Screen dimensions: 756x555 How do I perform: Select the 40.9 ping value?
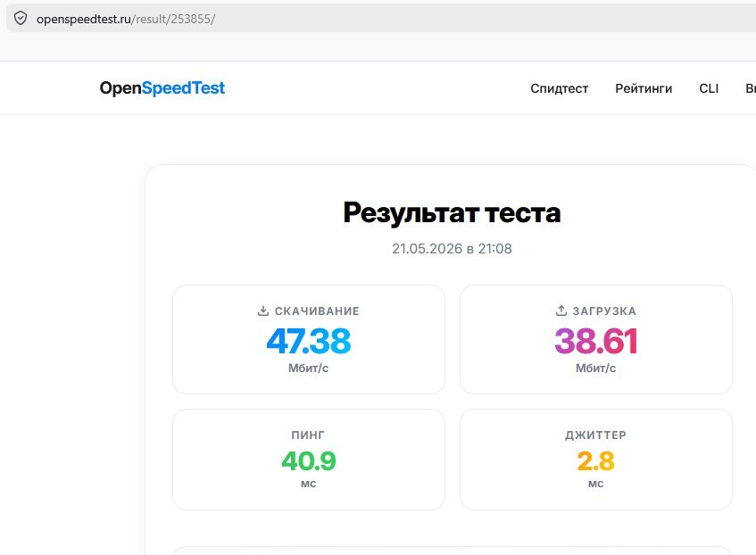309,461
